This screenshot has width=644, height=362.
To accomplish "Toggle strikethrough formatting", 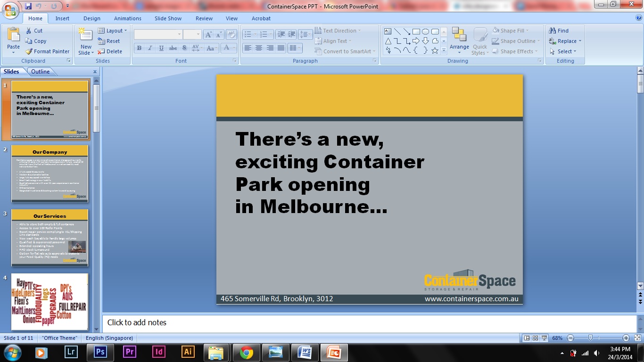I will tap(173, 48).
